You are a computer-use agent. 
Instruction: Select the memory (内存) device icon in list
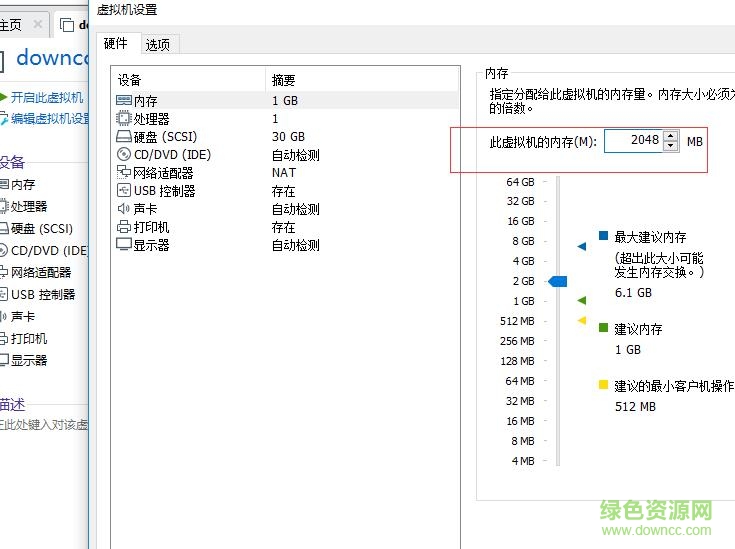pos(124,101)
